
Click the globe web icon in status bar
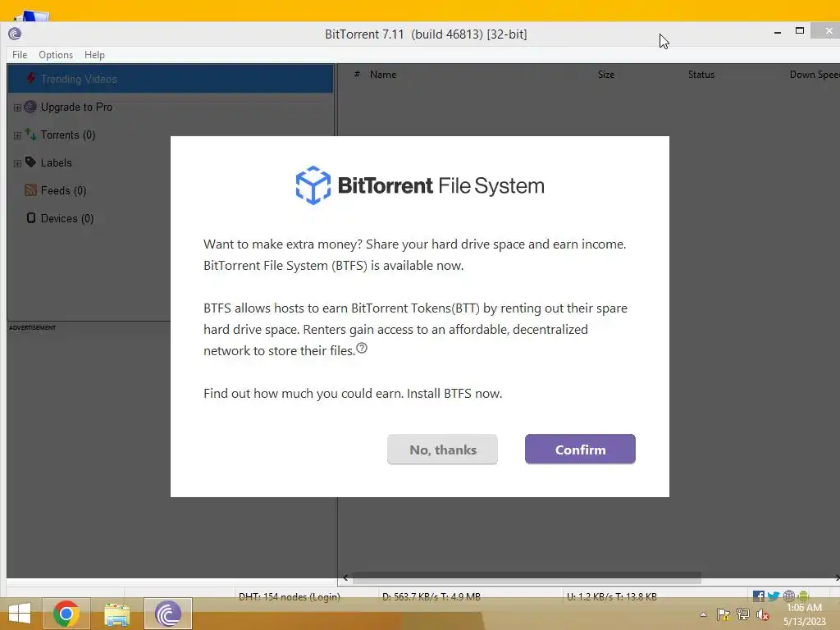788,596
